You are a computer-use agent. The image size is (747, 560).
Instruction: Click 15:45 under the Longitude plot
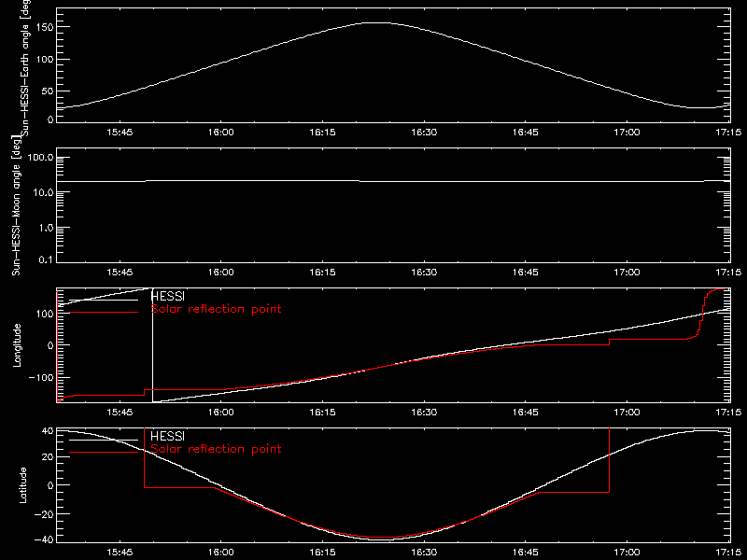(120, 412)
